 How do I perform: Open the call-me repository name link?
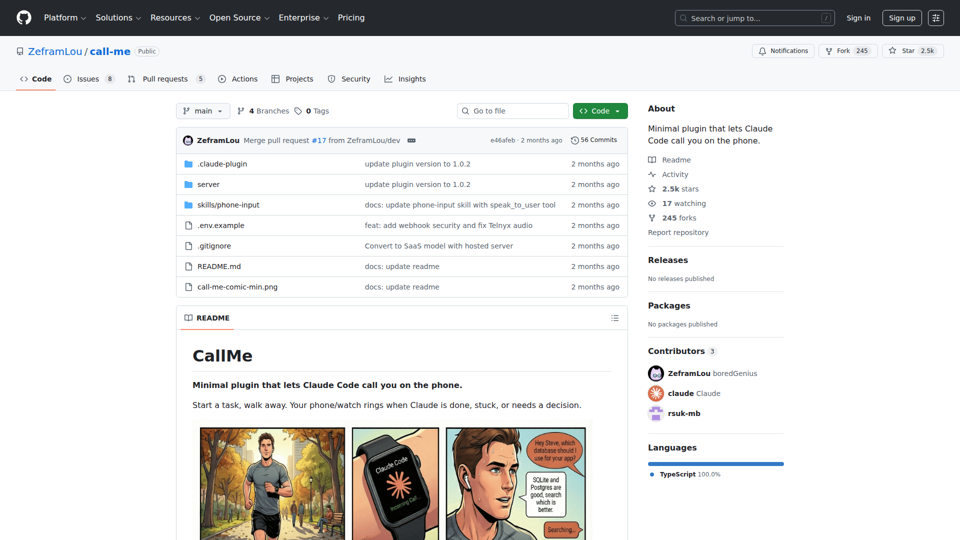click(x=110, y=51)
